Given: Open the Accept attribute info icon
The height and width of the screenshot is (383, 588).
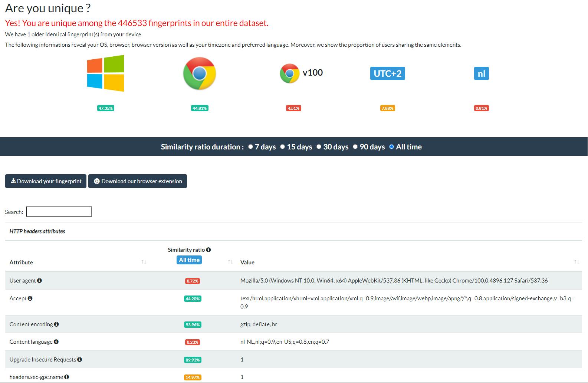Looking at the screenshot, I should pos(30,298).
